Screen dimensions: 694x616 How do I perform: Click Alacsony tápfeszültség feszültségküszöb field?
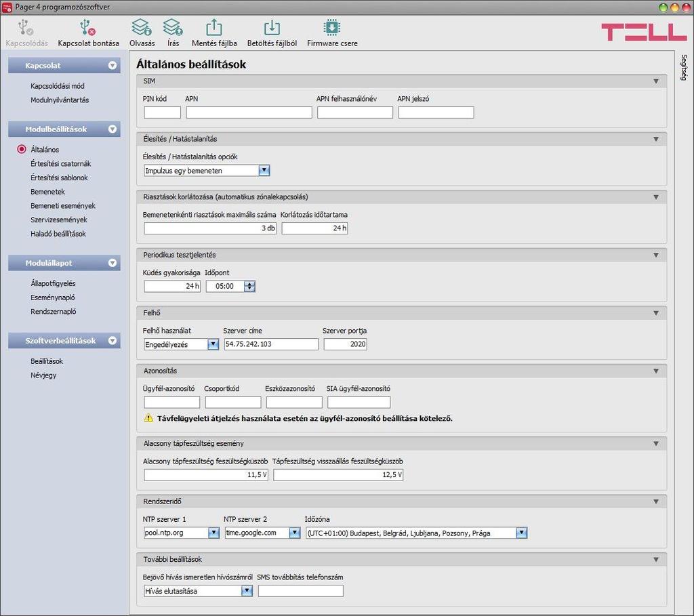(206, 475)
